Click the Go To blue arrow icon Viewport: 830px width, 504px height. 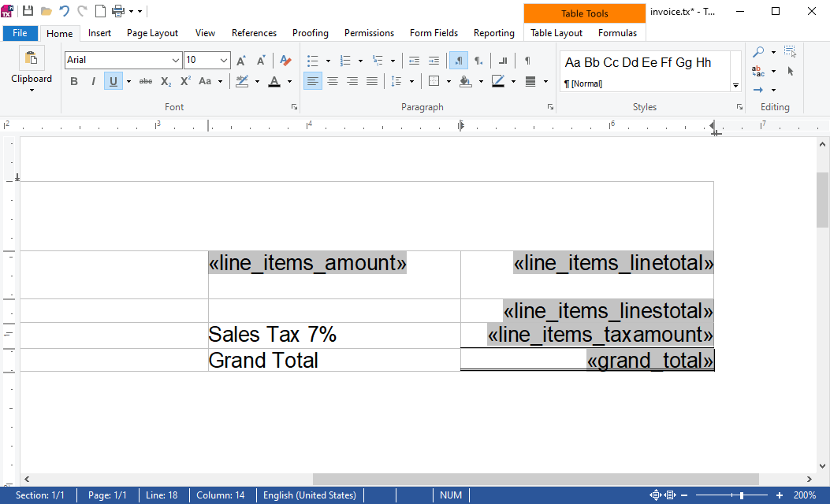pyautogui.click(x=758, y=89)
